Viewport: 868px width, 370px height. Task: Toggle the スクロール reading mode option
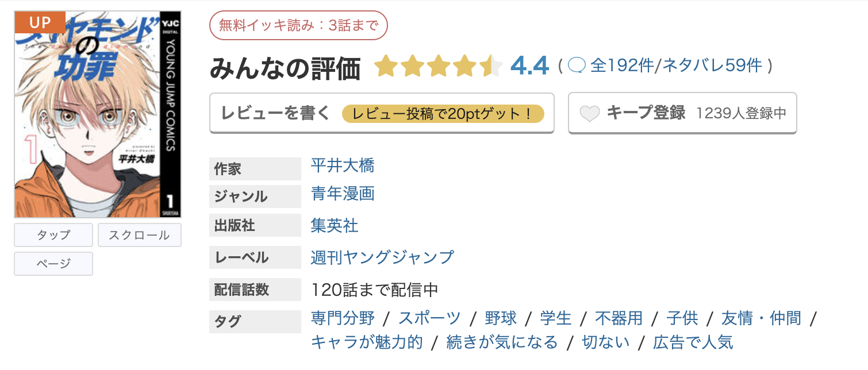139,235
